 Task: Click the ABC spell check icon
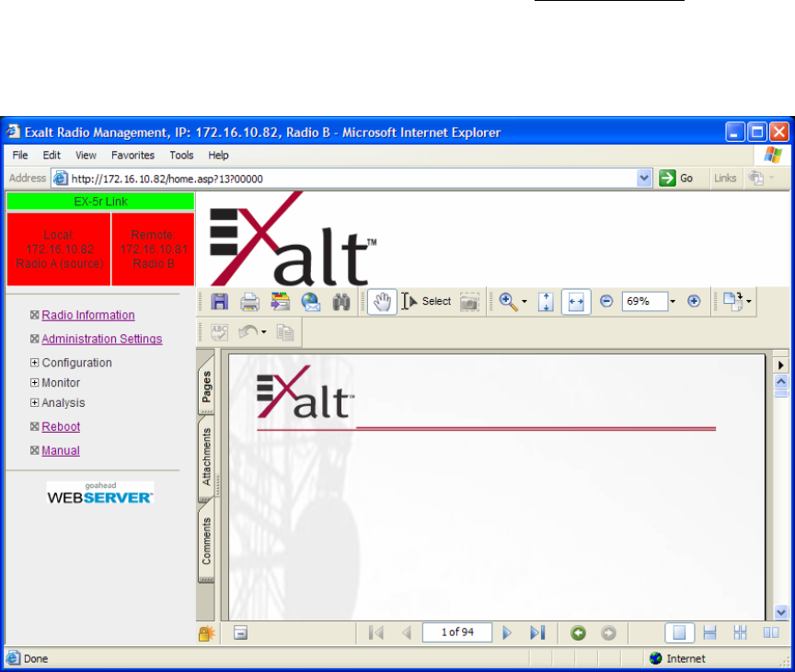point(219,332)
